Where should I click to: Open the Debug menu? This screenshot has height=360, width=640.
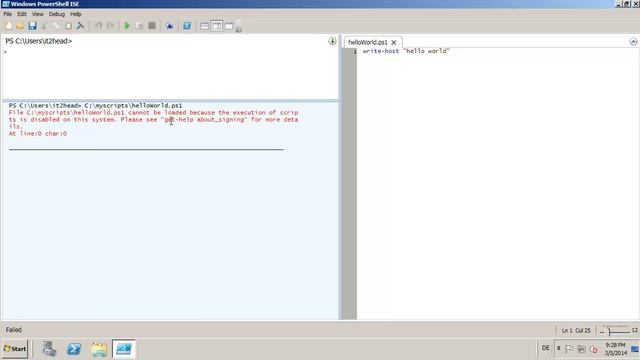pos(57,14)
